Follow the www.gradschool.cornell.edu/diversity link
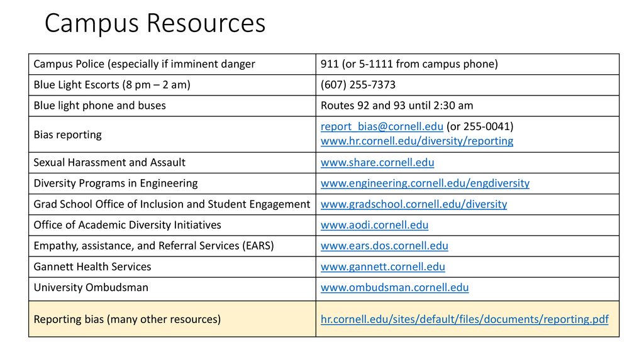This screenshot has width=644, height=362. point(414,204)
